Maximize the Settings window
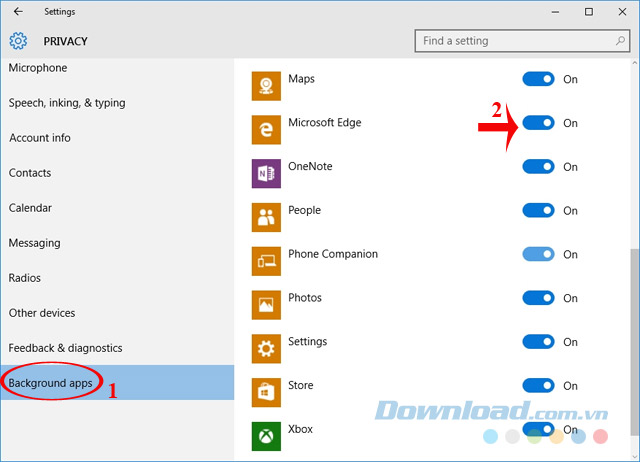This screenshot has height=462, width=640. [x=589, y=12]
